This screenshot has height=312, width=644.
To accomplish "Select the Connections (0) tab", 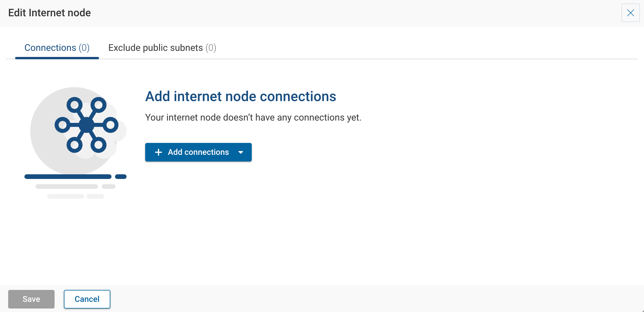I will 57,48.
